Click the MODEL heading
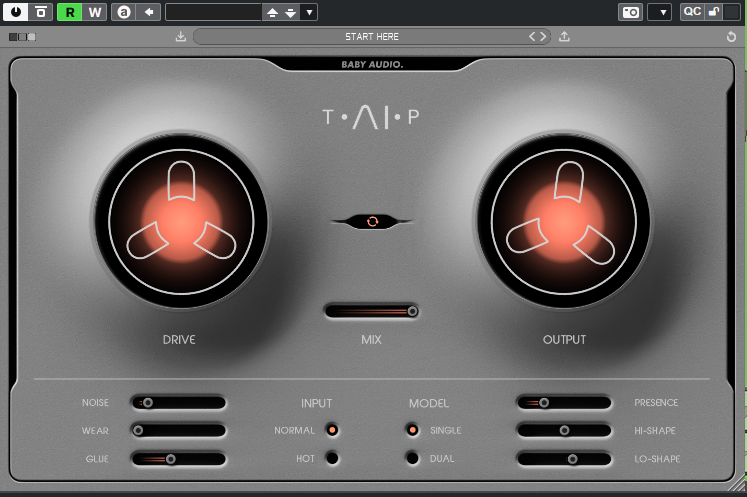The image size is (747, 497). [429, 404]
